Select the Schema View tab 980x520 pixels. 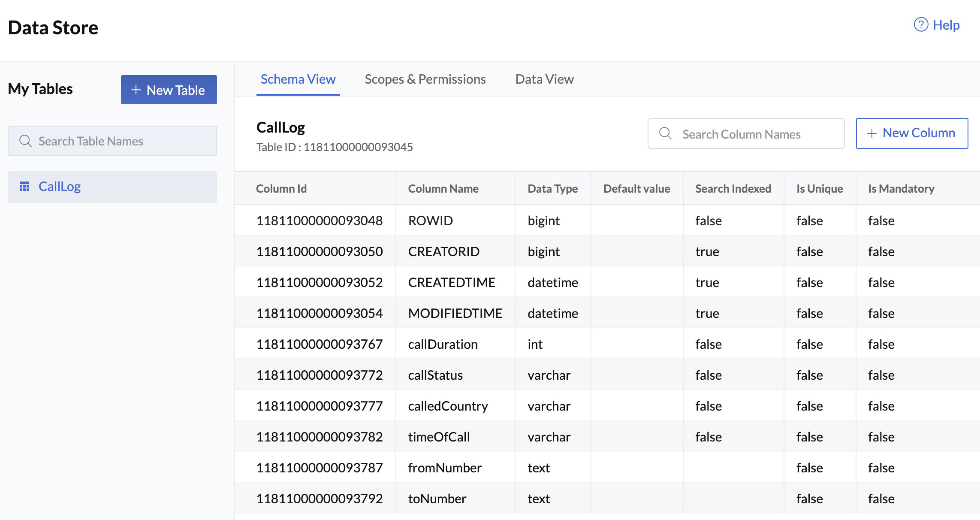click(298, 79)
